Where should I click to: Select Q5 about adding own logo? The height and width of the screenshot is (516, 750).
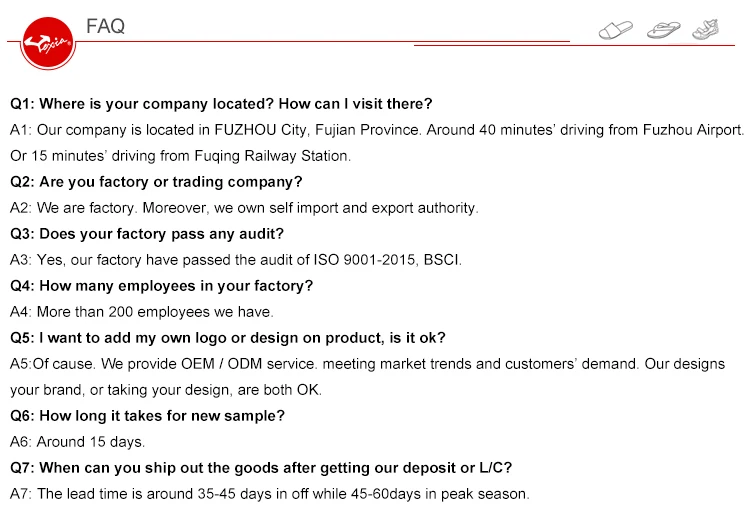coord(228,337)
